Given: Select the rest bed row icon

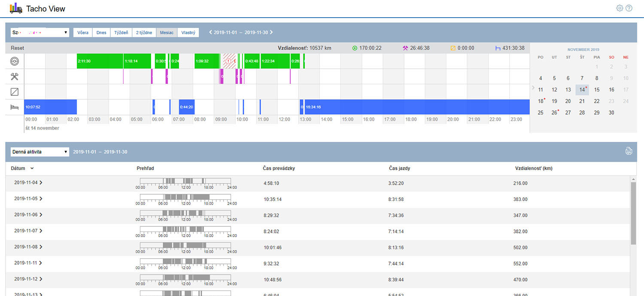Looking at the screenshot, I should click(x=15, y=107).
